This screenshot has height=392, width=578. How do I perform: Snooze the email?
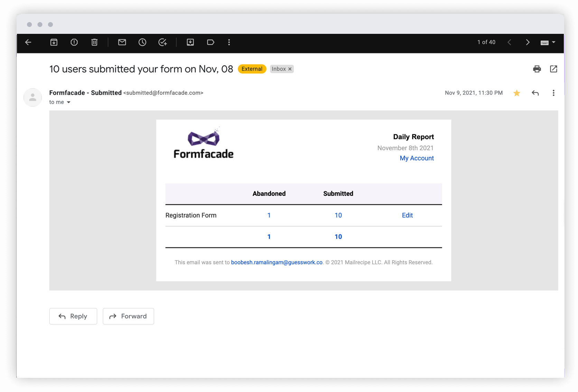[142, 42]
